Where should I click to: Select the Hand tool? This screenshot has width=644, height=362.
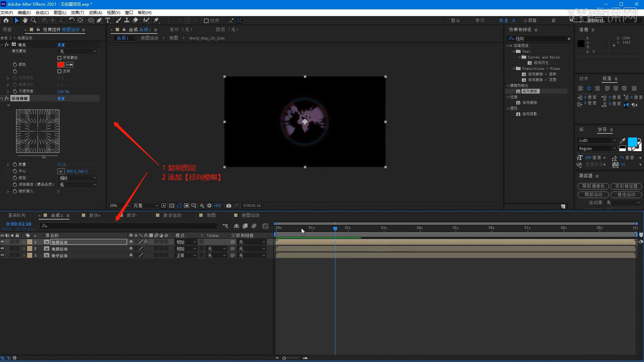[25, 20]
